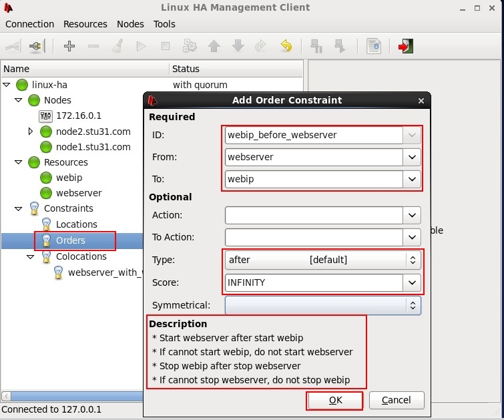Screen dimensions: 504x420
Task: Open the To dropdown arrow
Action: pyautogui.click(x=412, y=179)
